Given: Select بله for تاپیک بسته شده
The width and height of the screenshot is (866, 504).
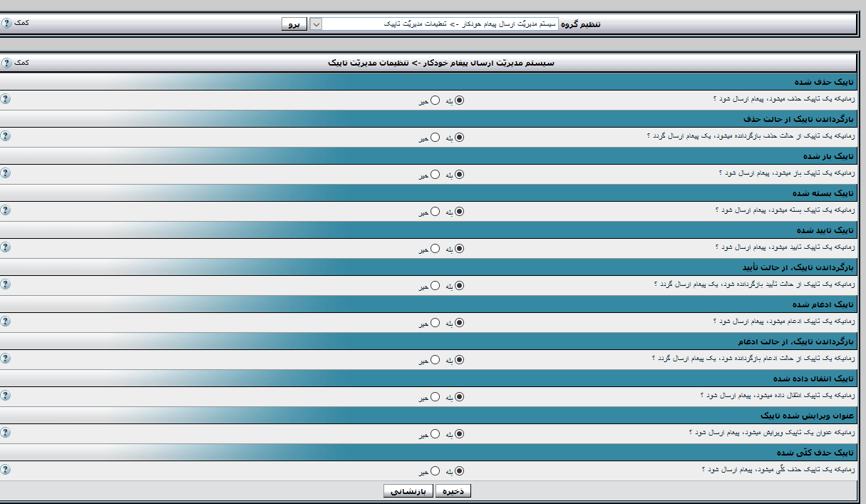Looking at the screenshot, I should click(459, 212).
